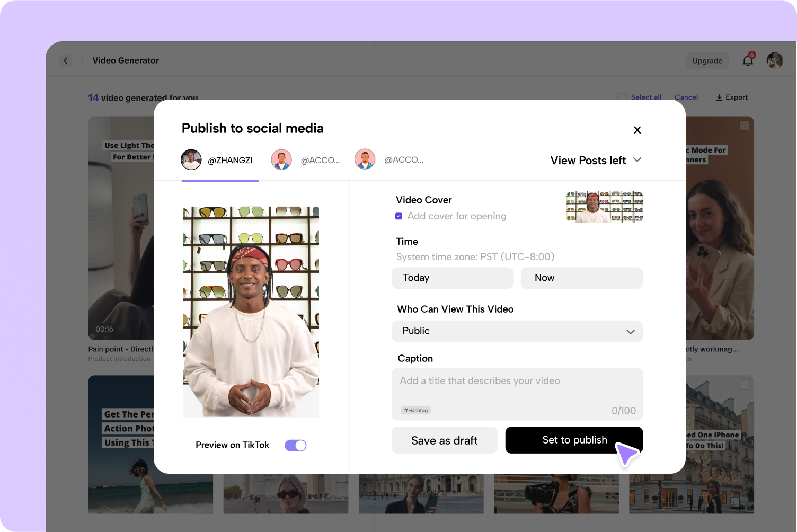Click the Export button label
797x532 pixels.
point(737,97)
